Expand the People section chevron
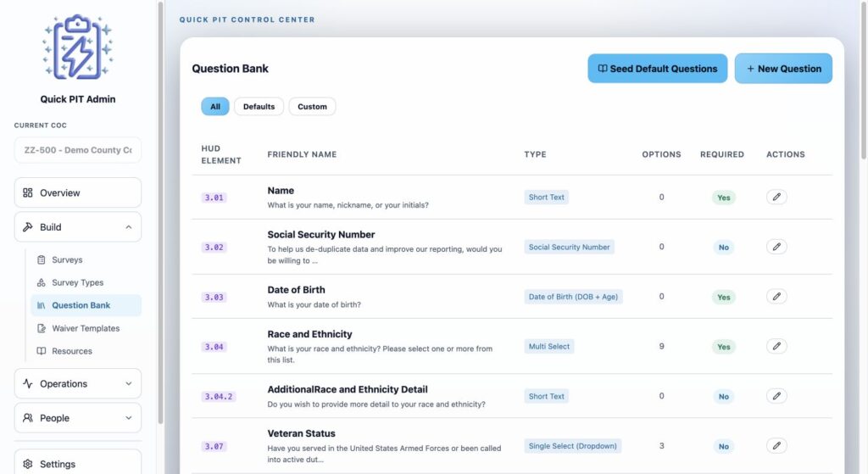The image size is (868, 474). point(129,418)
